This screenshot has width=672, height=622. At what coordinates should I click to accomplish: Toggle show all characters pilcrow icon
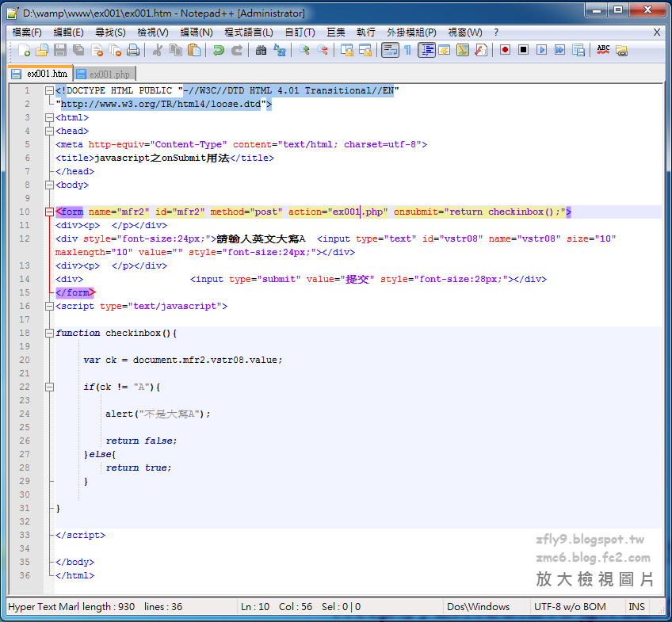pyautogui.click(x=407, y=50)
